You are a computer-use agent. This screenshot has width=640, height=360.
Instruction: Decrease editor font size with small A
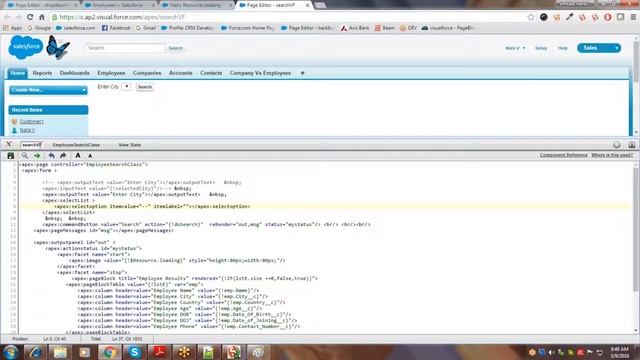[x=90, y=156]
